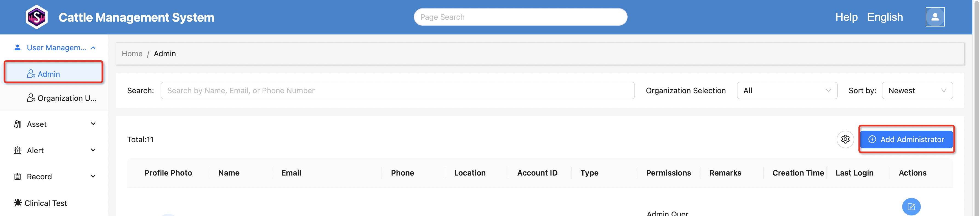The width and height of the screenshot is (980, 216).
Task: Click the Clinical Test bug icon
Action: tap(18, 203)
